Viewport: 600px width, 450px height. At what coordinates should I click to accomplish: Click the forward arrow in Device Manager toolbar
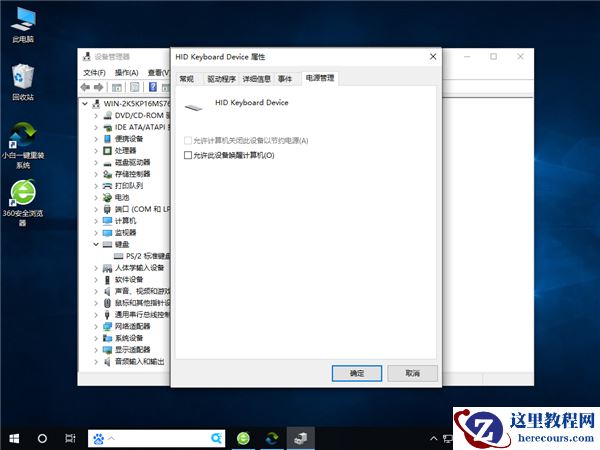pos(99,87)
